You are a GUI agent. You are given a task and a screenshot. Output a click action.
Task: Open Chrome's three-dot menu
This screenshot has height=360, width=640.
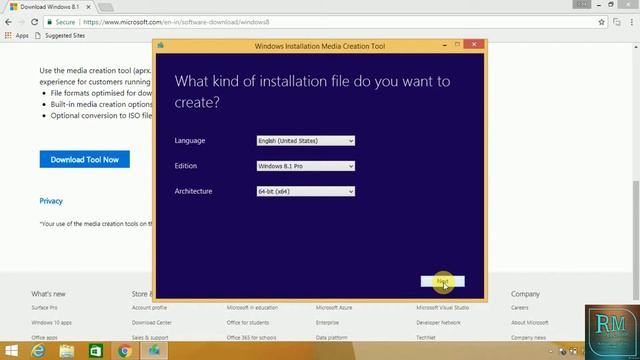click(631, 22)
